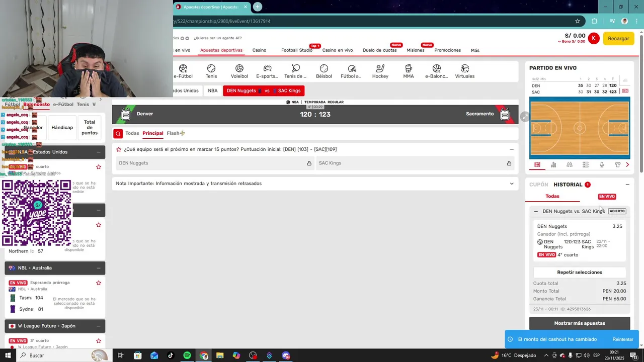Viewport: 644px width, 362px height.
Task: Switch to the Todas markets tab
Action: coord(132,133)
